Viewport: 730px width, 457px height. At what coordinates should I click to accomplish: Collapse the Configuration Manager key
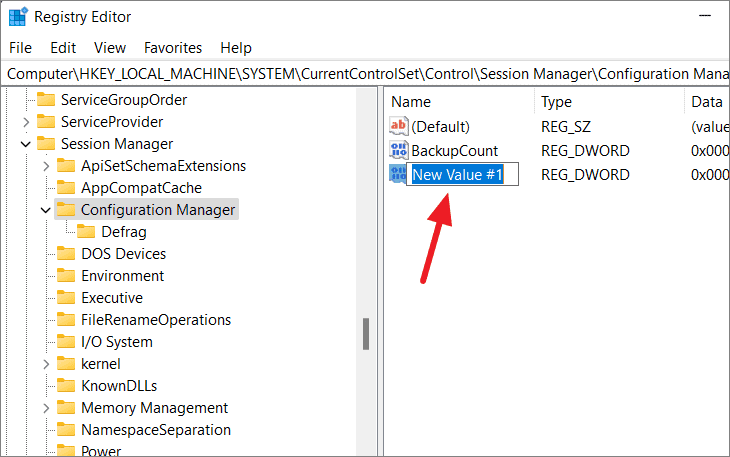click(x=46, y=210)
